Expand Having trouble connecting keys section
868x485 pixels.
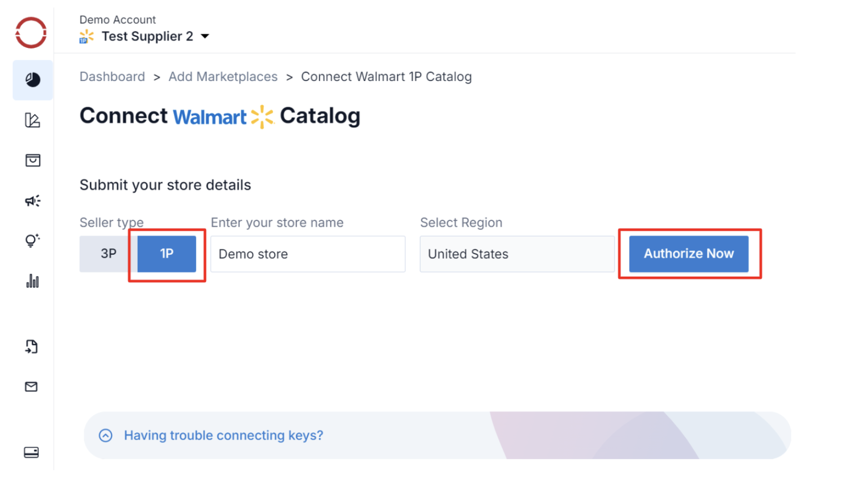click(223, 436)
